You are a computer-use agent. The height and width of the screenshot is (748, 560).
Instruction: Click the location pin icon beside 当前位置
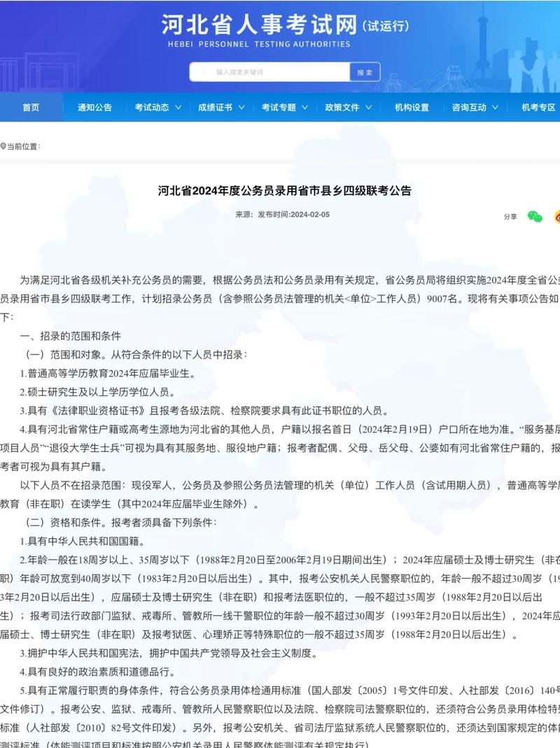[x=3, y=146]
